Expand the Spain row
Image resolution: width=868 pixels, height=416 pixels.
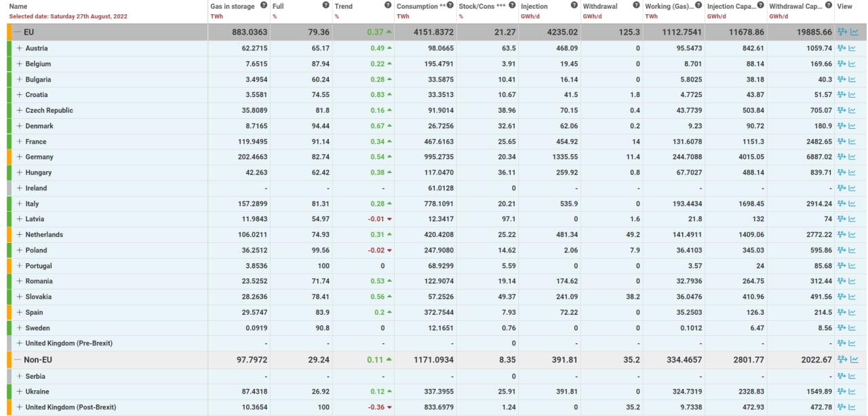click(x=20, y=312)
